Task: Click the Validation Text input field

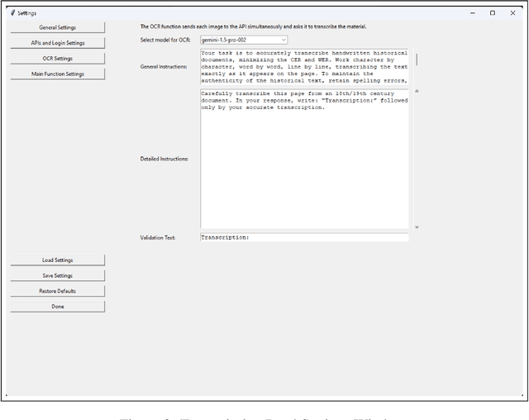Action: pos(304,237)
